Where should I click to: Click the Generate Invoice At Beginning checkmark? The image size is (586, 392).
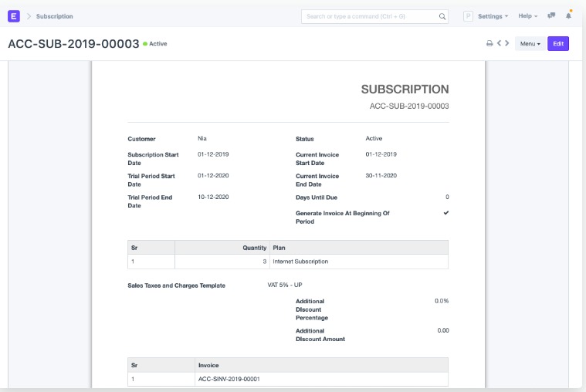[x=445, y=212]
